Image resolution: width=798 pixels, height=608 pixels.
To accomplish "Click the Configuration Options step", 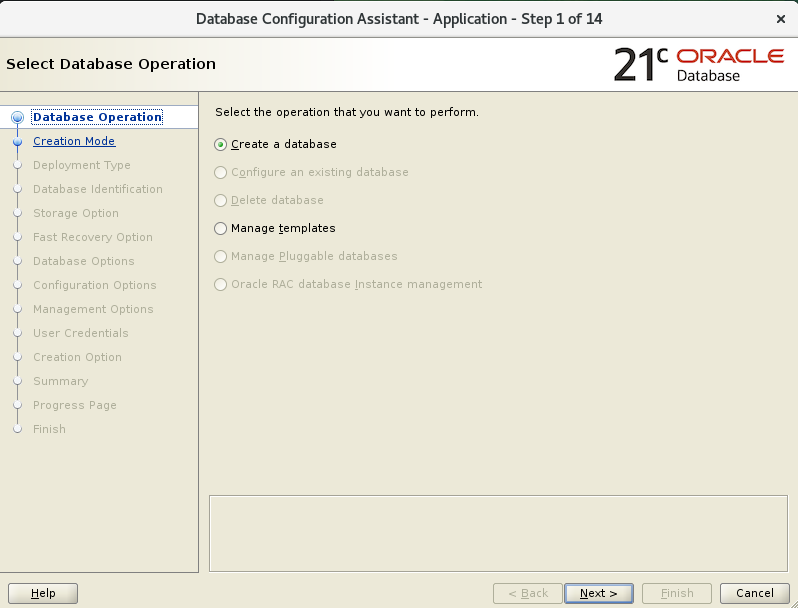I will pos(95,284).
